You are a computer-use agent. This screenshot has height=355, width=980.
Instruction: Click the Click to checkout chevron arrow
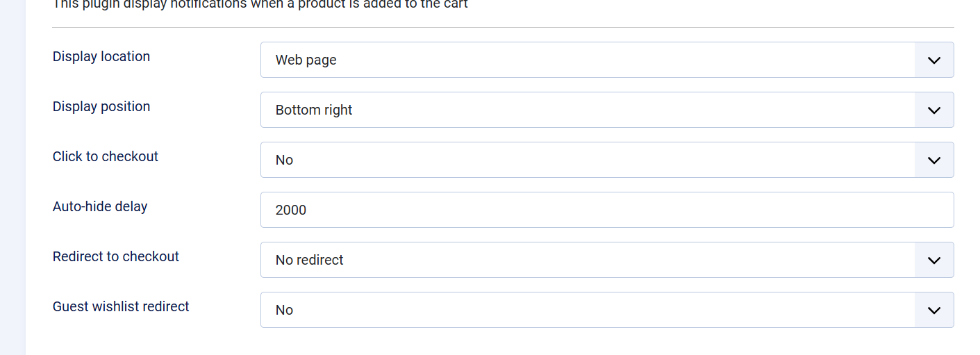point(934,160)
